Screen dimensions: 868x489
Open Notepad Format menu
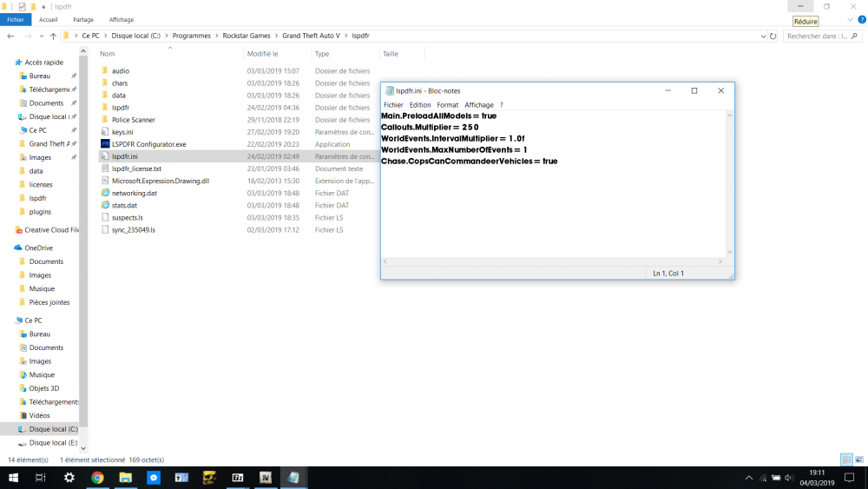pos(447,105)
